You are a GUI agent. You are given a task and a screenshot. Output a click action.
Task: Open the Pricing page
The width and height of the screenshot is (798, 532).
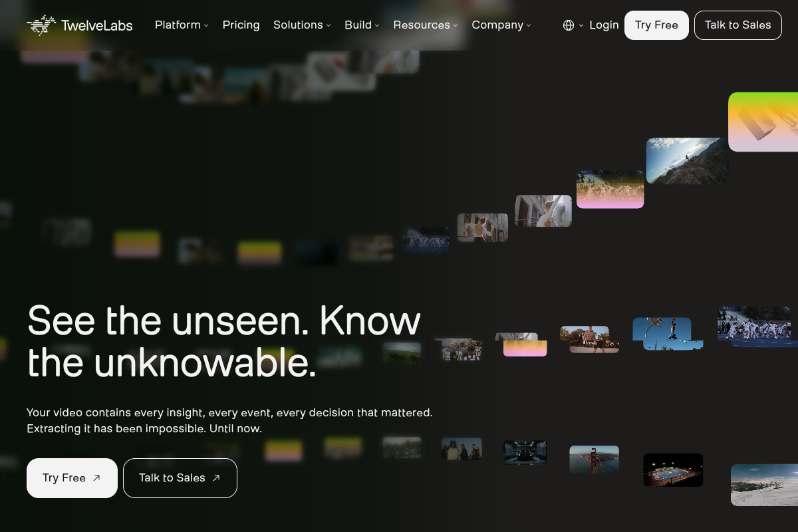coord(241,25)
